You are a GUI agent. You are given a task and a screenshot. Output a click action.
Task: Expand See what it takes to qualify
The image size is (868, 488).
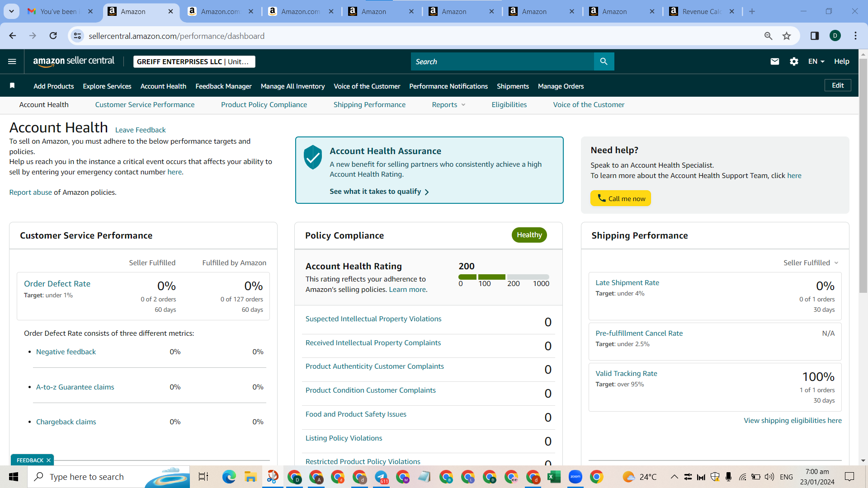pos(379,192)
